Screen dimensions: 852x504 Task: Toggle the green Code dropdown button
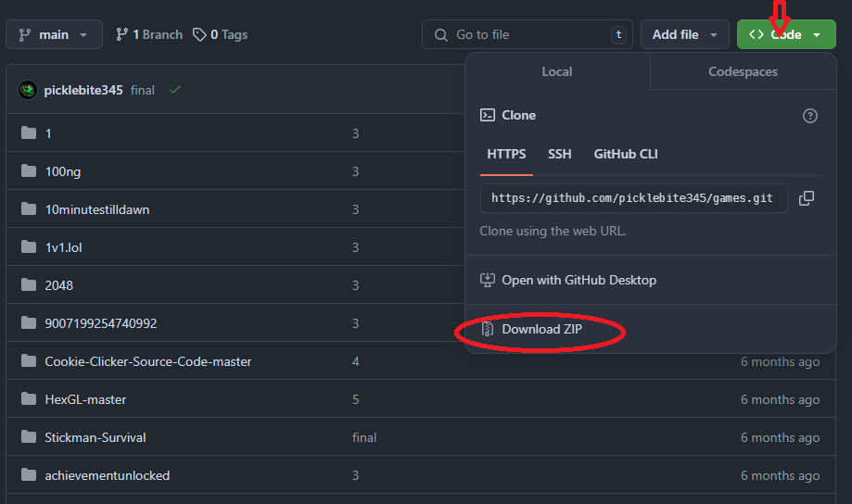(786, 34)
